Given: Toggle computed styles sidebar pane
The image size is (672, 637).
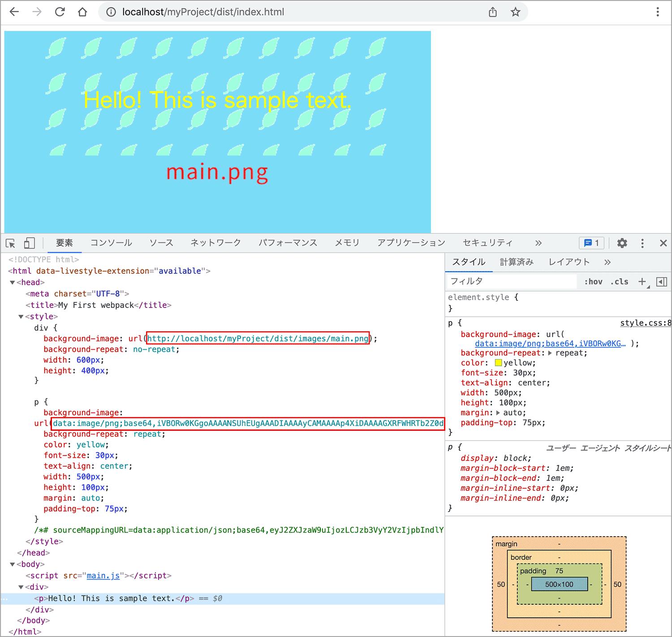Looking at the screenshot, I should point(662,282).
